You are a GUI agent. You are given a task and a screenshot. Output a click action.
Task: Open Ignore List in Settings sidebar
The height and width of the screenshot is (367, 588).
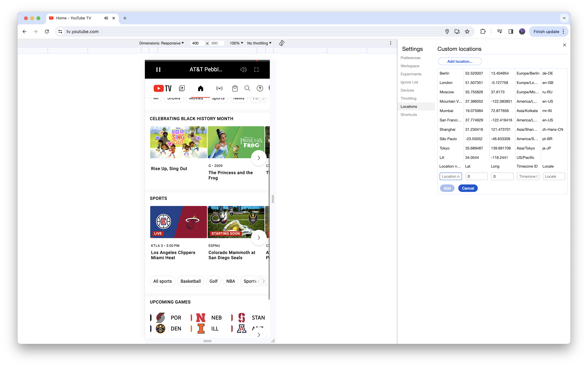coord(409,82)
